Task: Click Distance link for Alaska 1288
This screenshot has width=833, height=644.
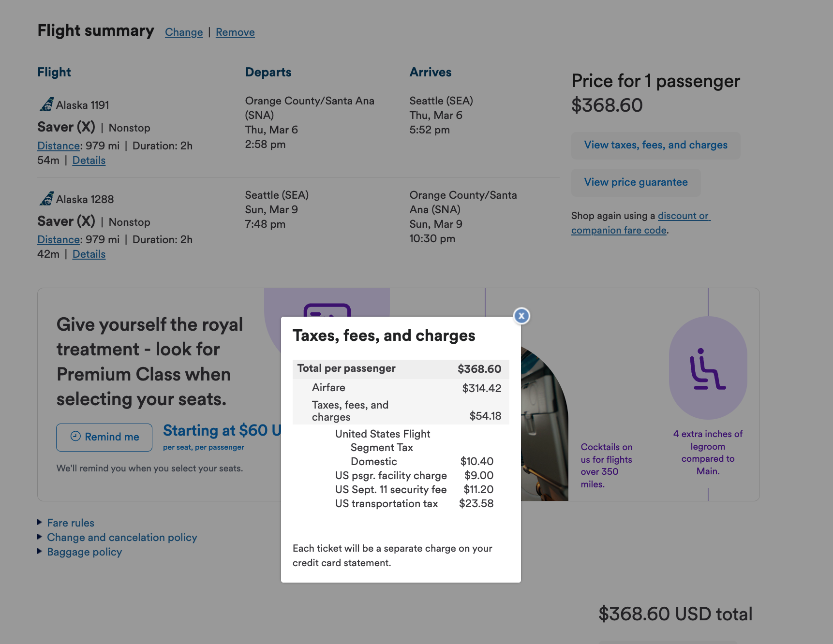Action: 59,240
